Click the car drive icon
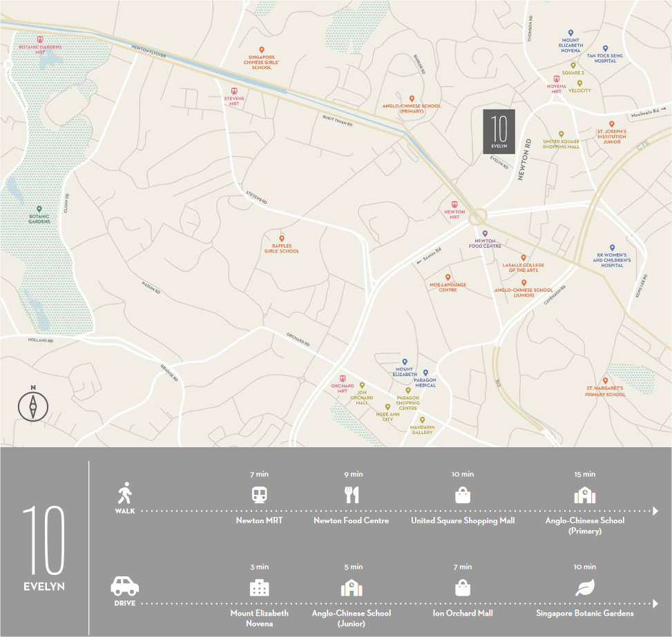Image resolution: width=672 pixels, height=637 pixels. coord(125,586)
